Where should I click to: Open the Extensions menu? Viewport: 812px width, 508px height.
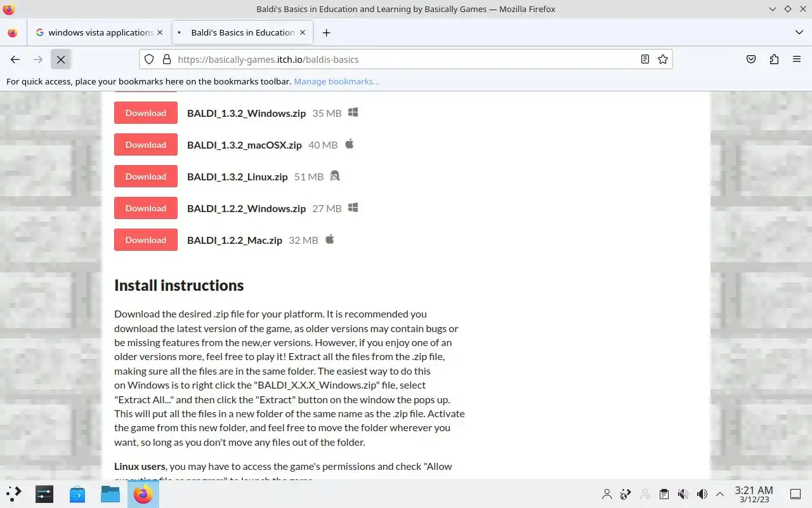tap(774, 59)
